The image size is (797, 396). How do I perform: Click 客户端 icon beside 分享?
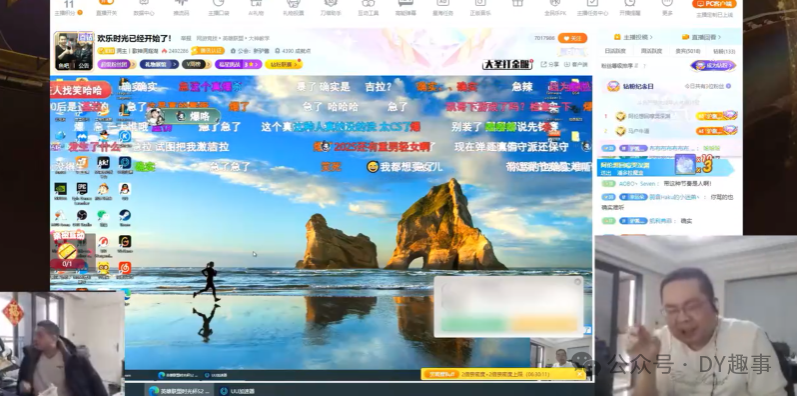point(576,65)
